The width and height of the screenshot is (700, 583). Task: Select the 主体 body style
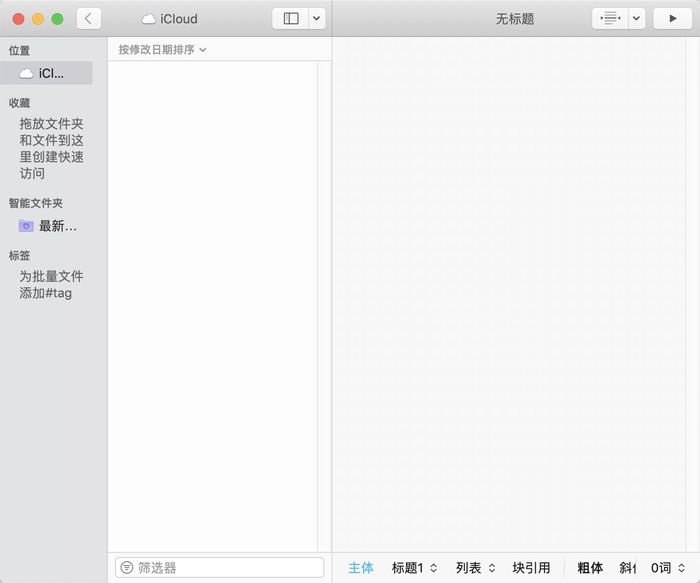point(361,568)
